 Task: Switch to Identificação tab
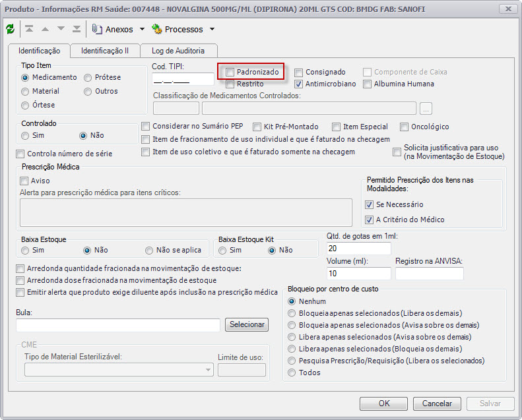[40, 51]
